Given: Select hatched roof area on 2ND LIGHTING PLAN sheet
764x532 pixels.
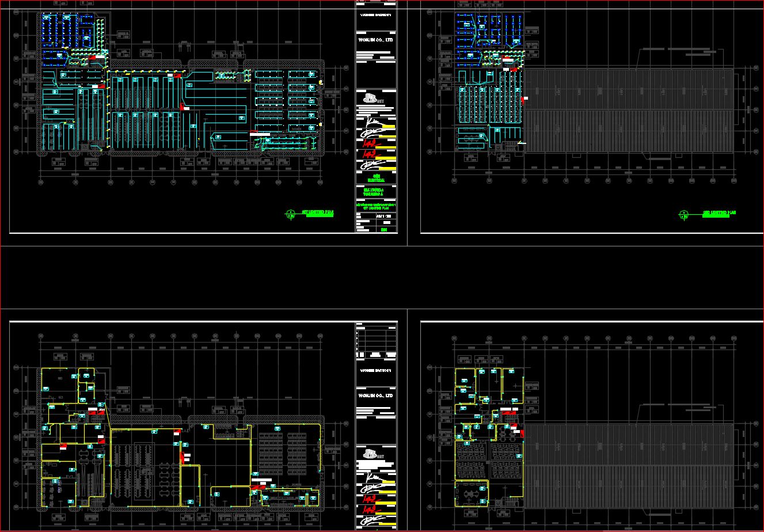Looking at the screenshot, I should point(629,111).
